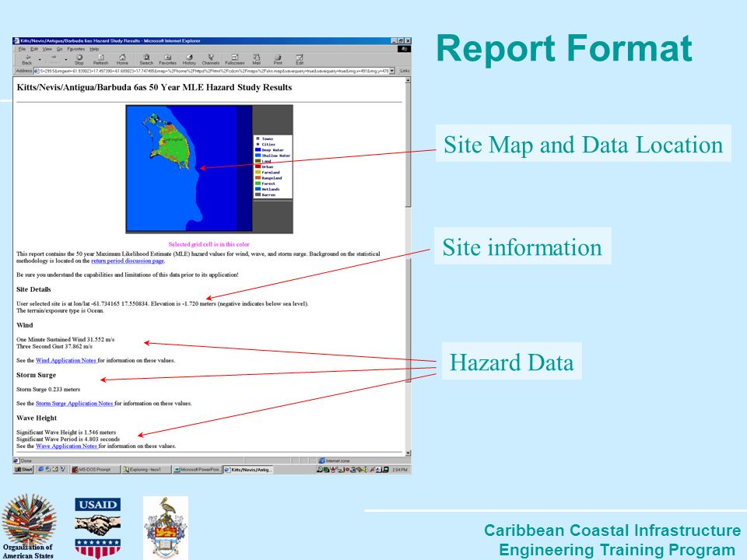
Task: Click the page scrollbar up arrow
Action: [x=408, y=81]
